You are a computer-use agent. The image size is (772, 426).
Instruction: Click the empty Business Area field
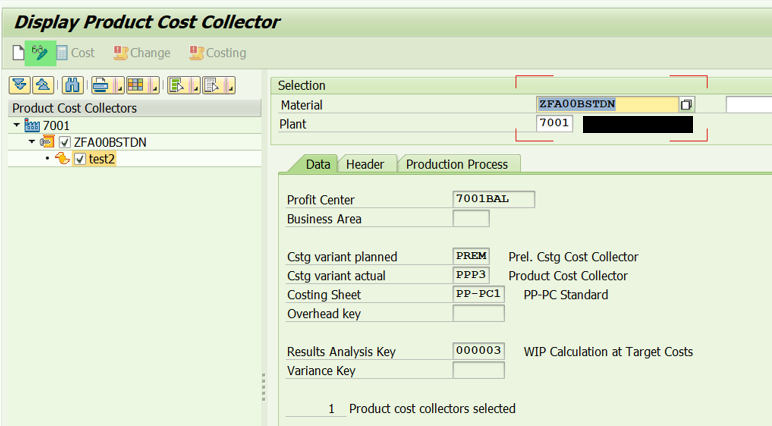coord(471,218)
